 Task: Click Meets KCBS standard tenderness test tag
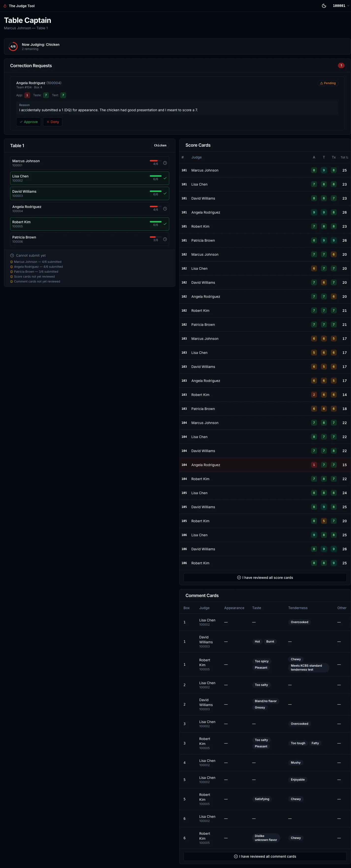pos(309,667)
